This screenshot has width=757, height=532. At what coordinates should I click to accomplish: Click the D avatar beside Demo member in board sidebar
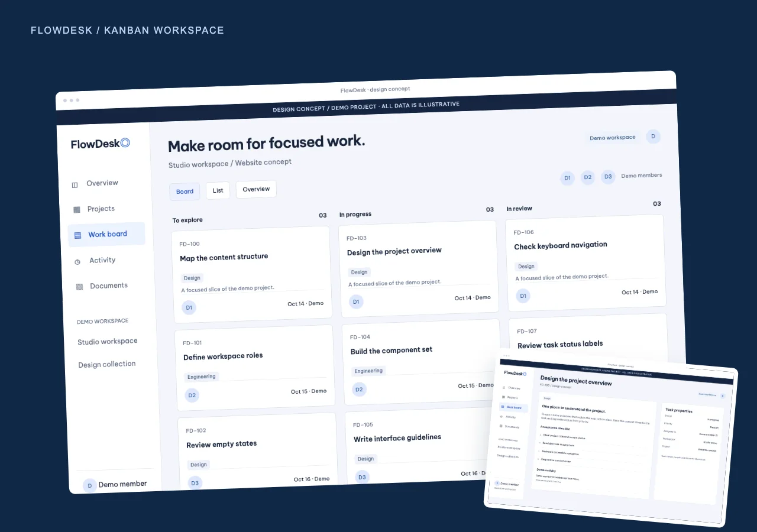point(89,486)
